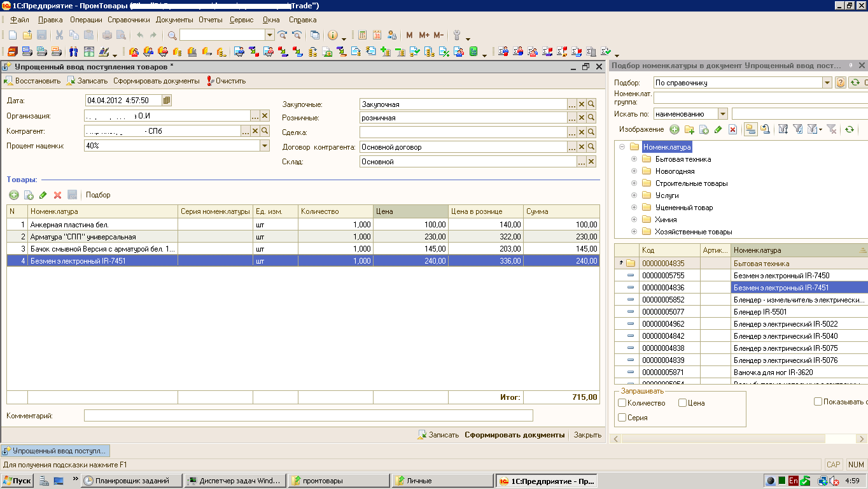Click the delete mark icon in Подбор panel
This screenshot has height=489, width=868.
point(732,129)
